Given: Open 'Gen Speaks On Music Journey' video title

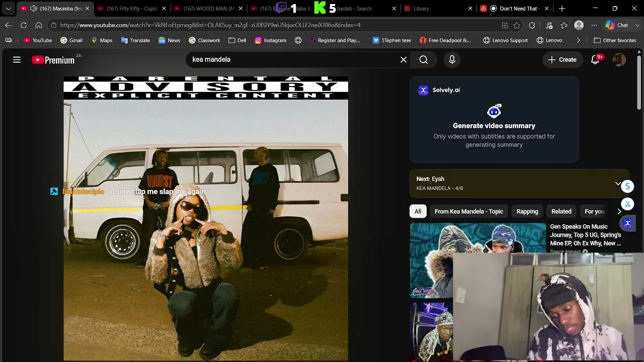Looking at the screenshot, I should [x=586, y=235].
